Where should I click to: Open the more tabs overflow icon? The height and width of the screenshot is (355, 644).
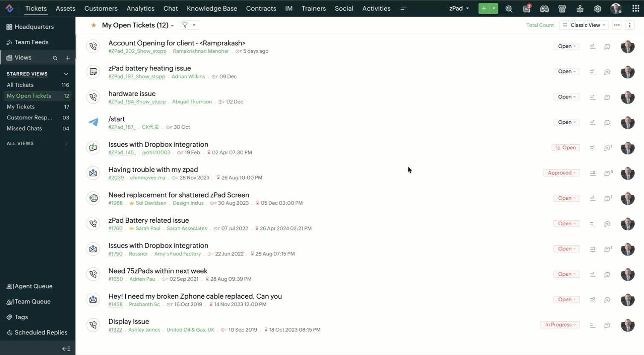tap(403, 8)
